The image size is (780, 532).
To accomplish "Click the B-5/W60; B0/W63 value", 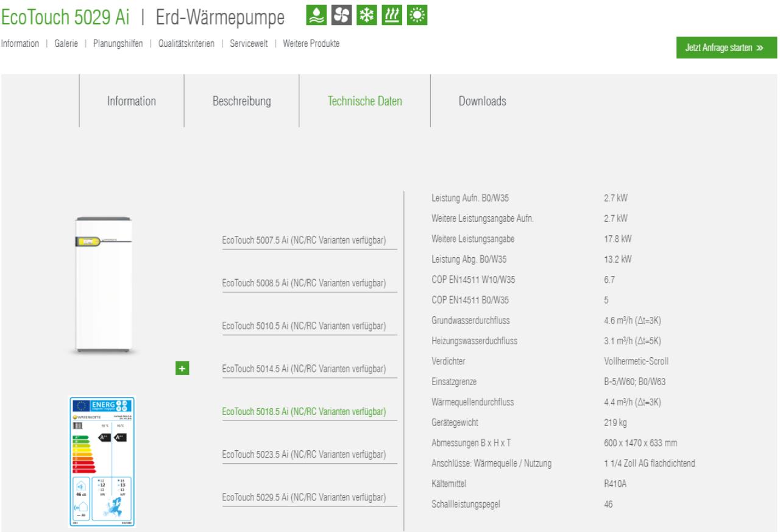I will coord(636,381).
